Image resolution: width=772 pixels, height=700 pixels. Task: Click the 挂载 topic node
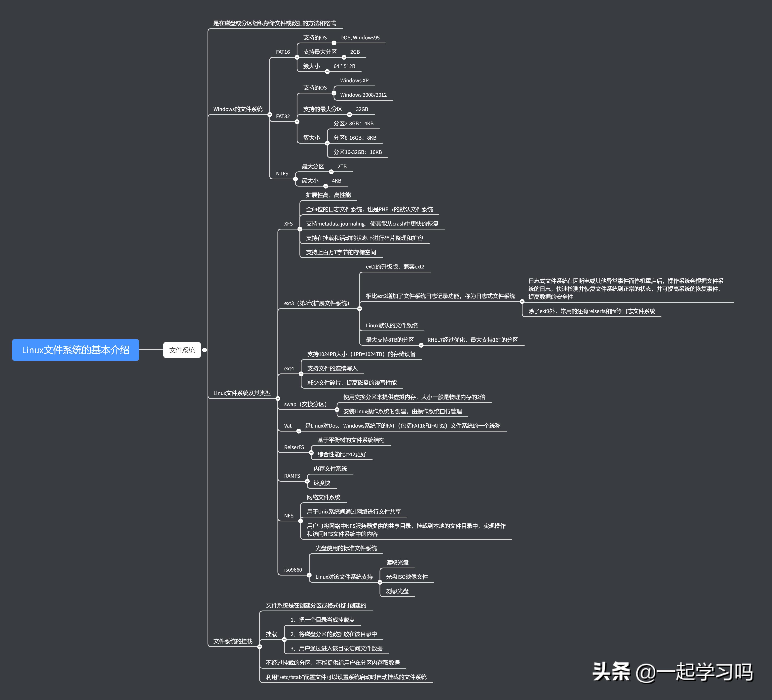click(272, 634)
